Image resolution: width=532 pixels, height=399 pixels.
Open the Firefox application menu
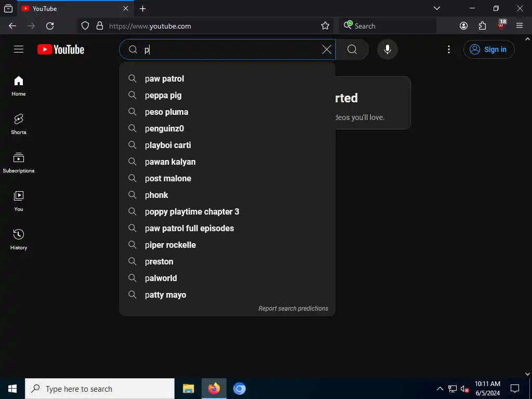pyautogui.click(x=520, y=26)
